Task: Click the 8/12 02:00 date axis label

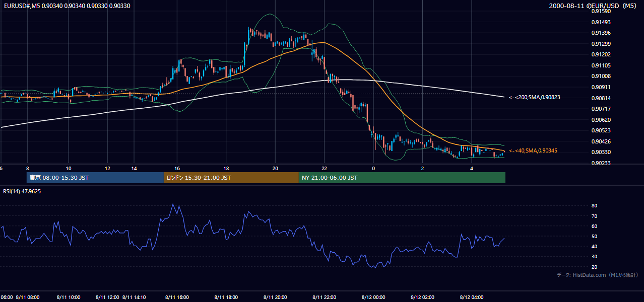Action: point(423,297)
